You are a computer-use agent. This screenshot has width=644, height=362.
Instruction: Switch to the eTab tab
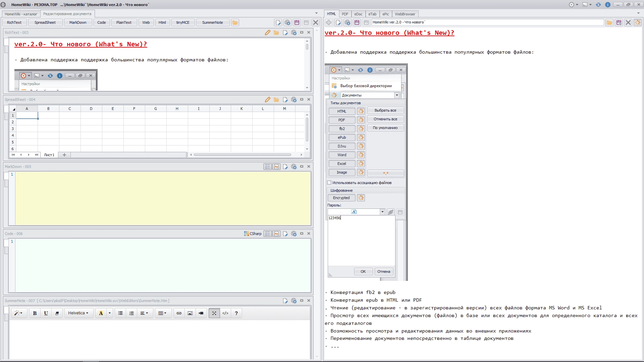pos(372,14)
